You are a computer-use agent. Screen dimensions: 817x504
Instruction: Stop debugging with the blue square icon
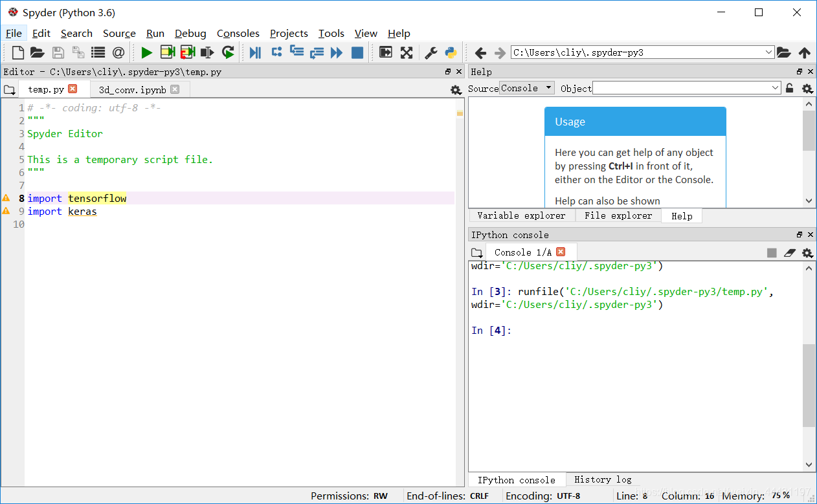point(357,52)
